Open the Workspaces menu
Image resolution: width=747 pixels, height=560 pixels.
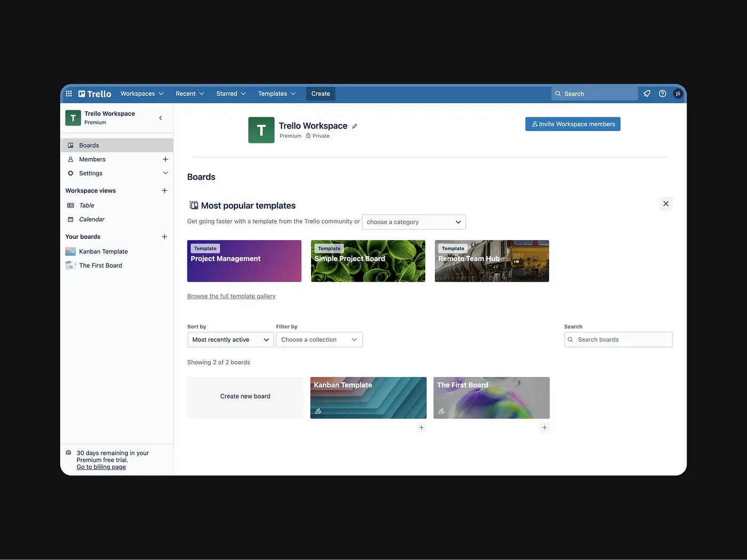pyautogui.click(x=141, y=93)
